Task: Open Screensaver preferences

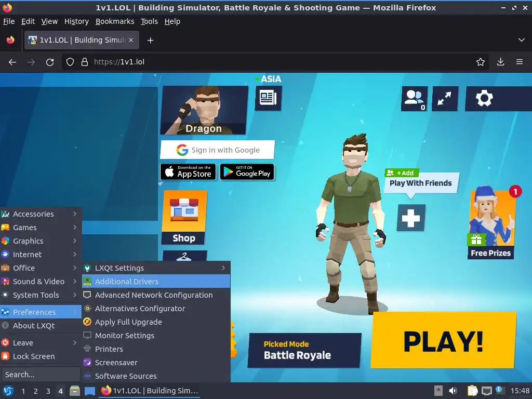Action: pos(156,363)
